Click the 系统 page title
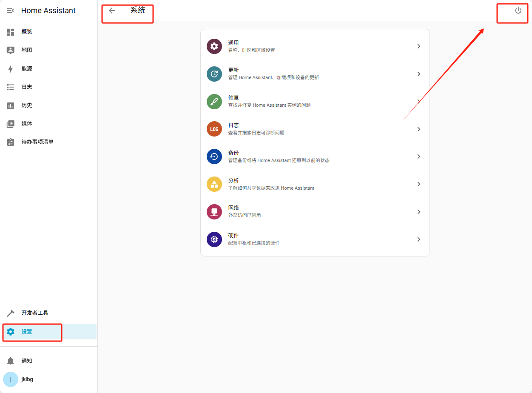The height and width of the screenshot is (393, 532). (x=138, y=10)
